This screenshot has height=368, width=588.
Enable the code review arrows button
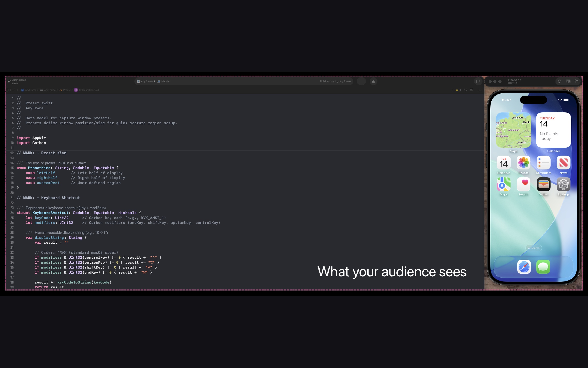465,90
